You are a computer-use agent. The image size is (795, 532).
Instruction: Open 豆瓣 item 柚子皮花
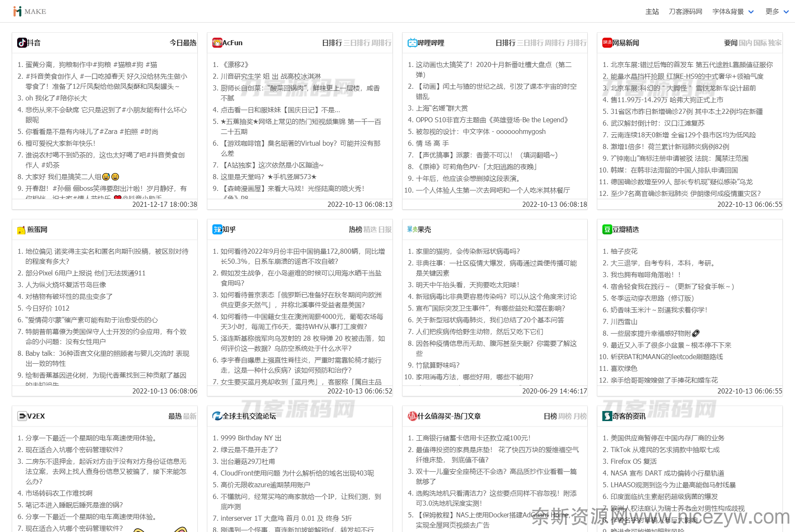[x=624, y=251]
